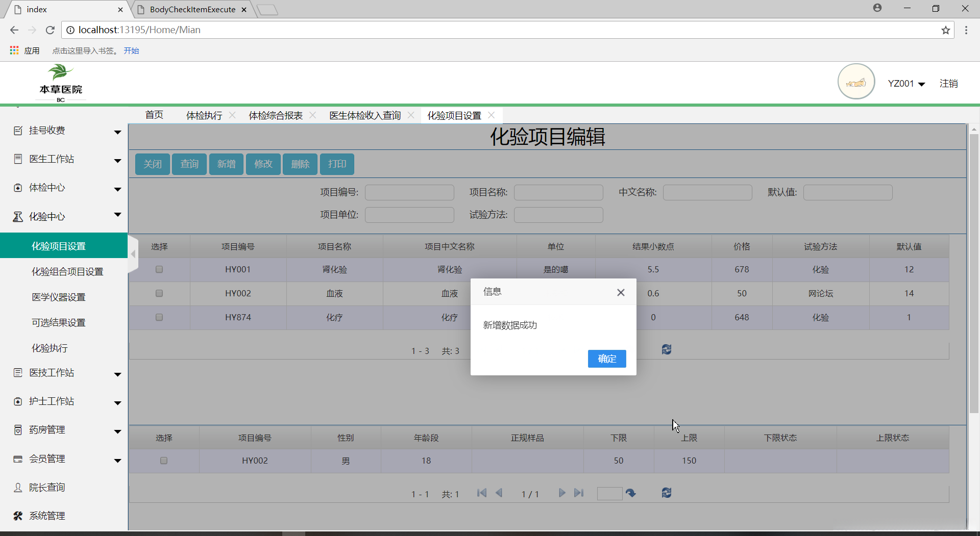Screen dimensions: 980x536
Task: Go to first page in lower pager
Action: pyautogui.click(x=481, y=493)
